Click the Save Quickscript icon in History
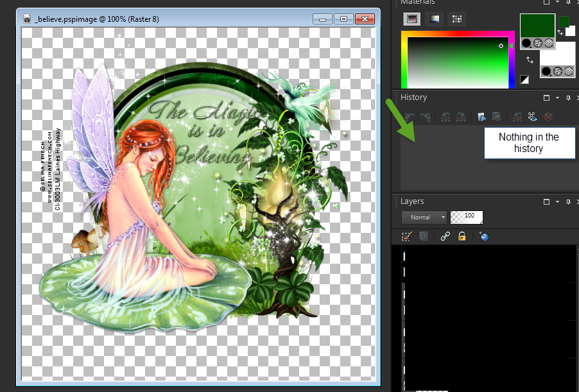Screen dimensions: 579x392 (496, 116)
